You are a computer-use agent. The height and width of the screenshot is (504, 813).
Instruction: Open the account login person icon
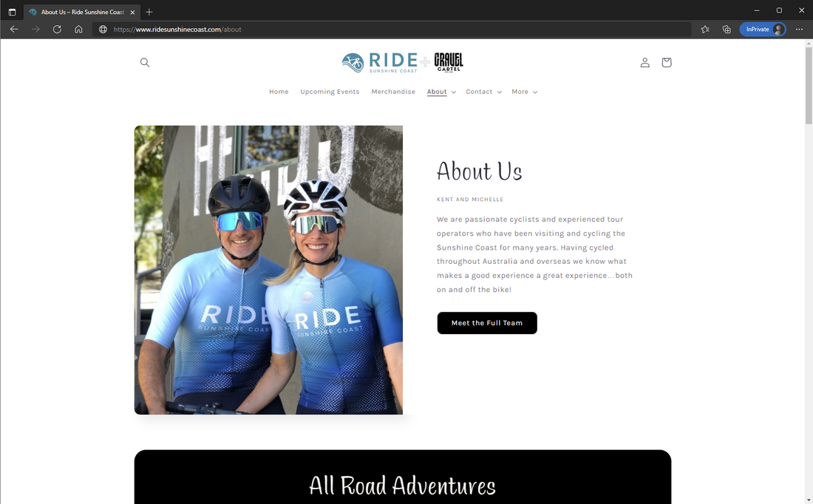pos(644,63)
